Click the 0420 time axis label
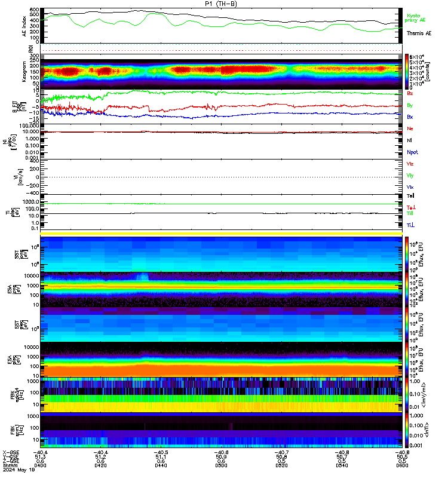Image resolution: width=448 pixels, height=478 pixels. coord(100,465)
